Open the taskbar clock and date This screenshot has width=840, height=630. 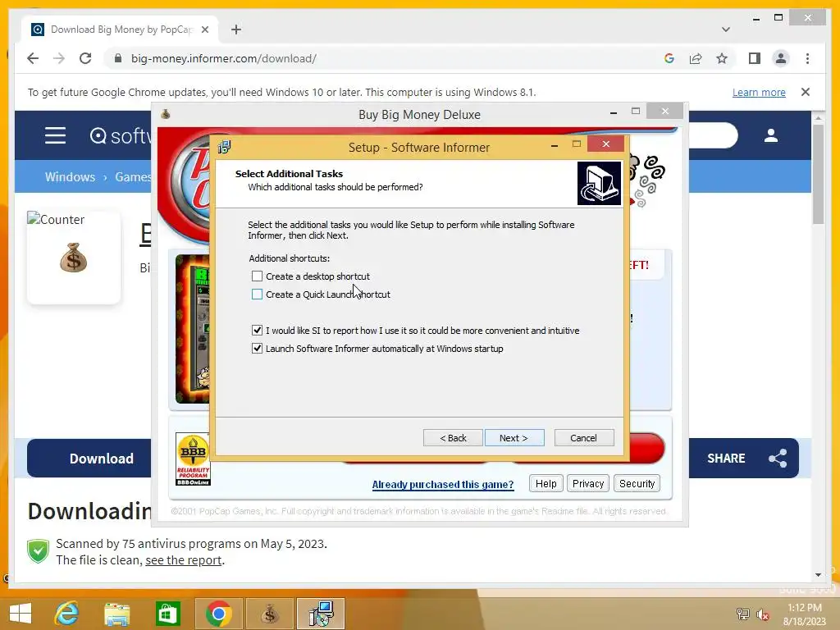point(804,614)
